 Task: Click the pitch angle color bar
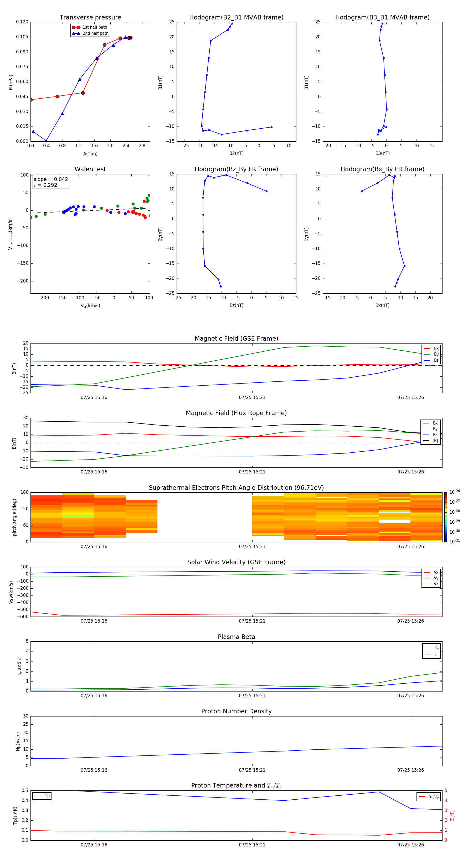tap(446, 517)
